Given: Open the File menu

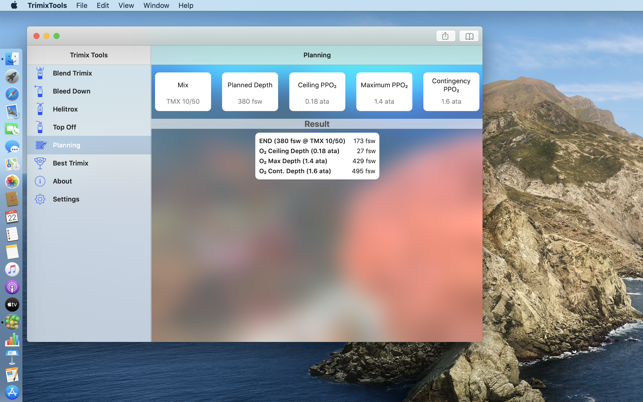Looking at the screenshot, I should click(x=82, y=5).
